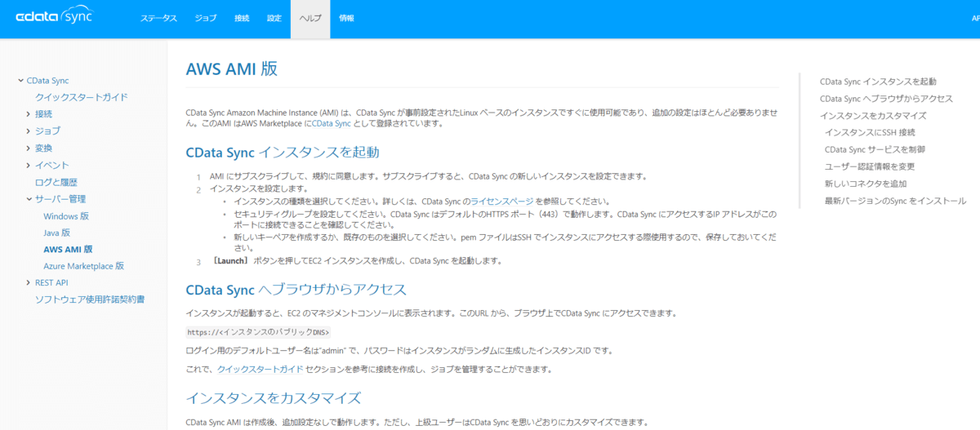This screenshot has width=980, height=430.
Task: Click the AWS AMI 版 page heading
Action: coord(232,69)
